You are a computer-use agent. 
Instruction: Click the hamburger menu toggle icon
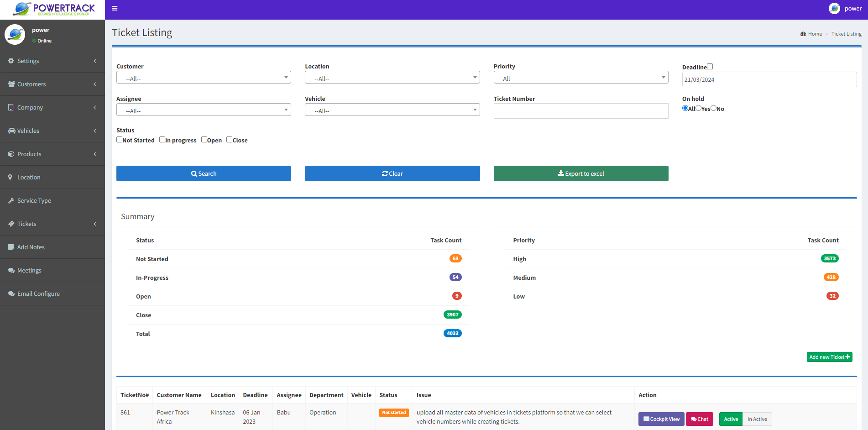pyautogui.click(x=115, y=8)
